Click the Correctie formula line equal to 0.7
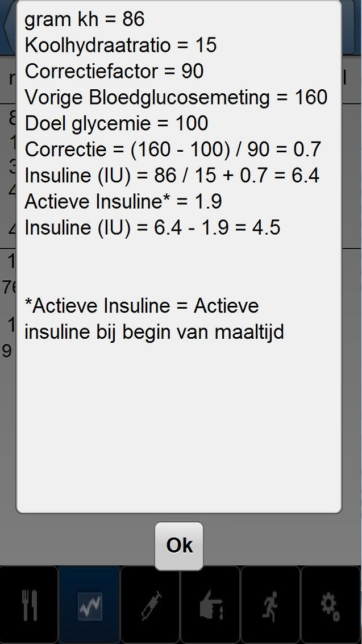The image size is (362, 644). [173, 149]
